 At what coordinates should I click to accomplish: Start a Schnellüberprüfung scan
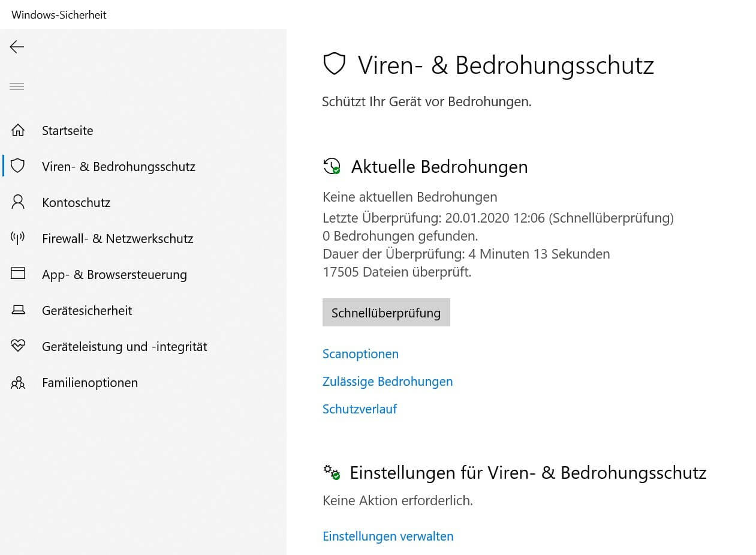386,313
